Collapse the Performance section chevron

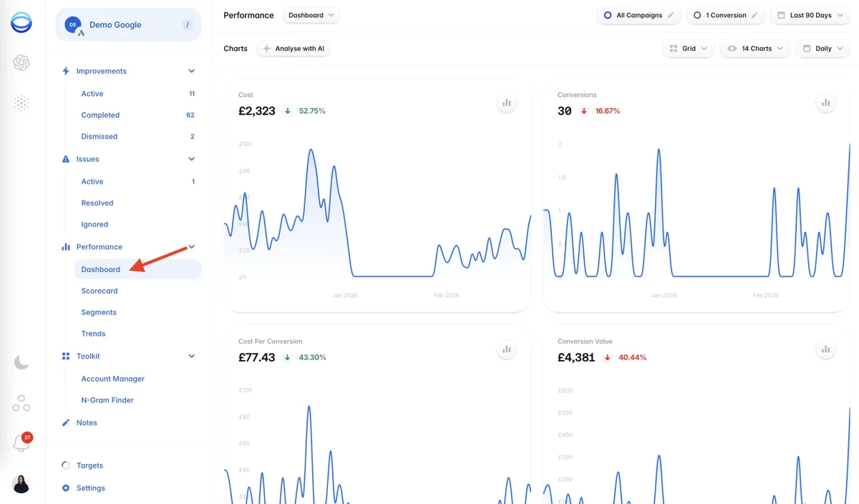(x=192, y=247)
